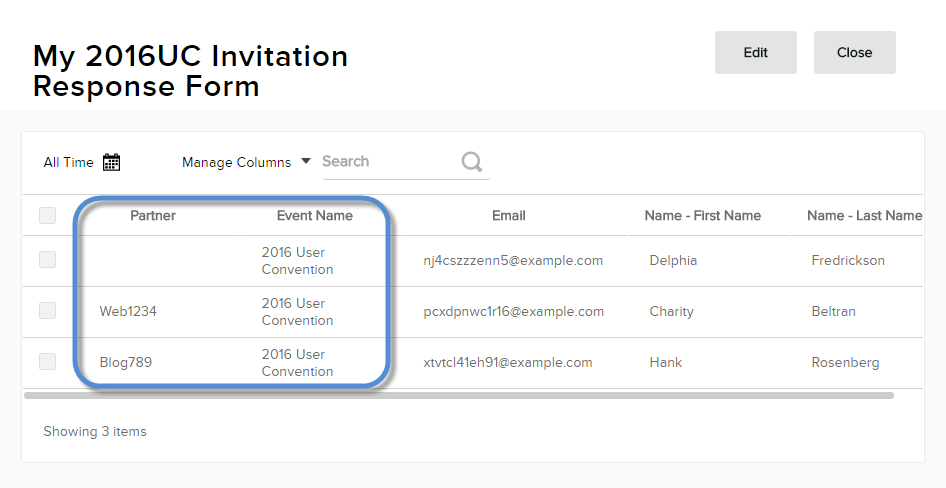Toggle the select-all header checkbox
Image resolution: width=946 pixels, height=488 pixels.
click(47, 215)
